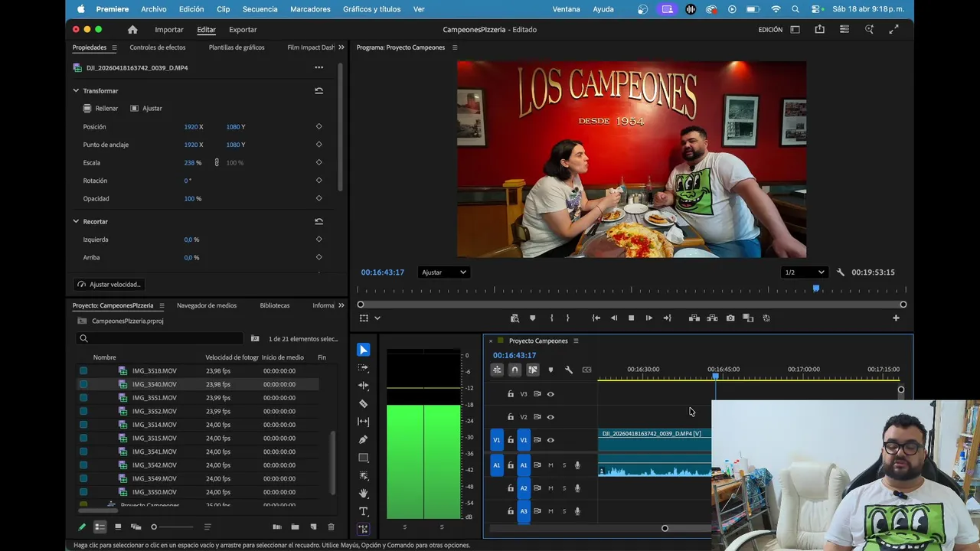This screenshot has width=980, height=551.
Task: Open Quick Export share icon
Action: coord(820,30)
